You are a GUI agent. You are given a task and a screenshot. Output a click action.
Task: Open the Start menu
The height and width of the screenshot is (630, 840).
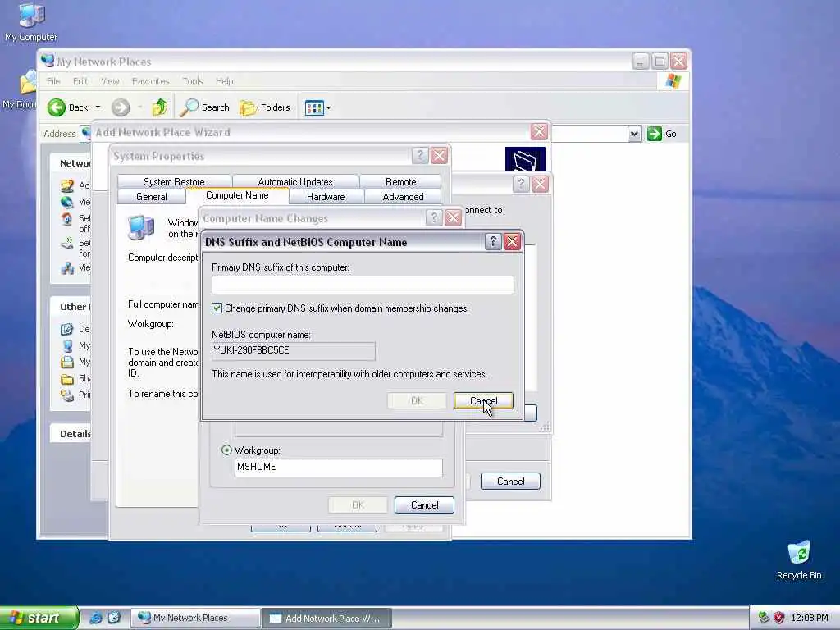39,618
